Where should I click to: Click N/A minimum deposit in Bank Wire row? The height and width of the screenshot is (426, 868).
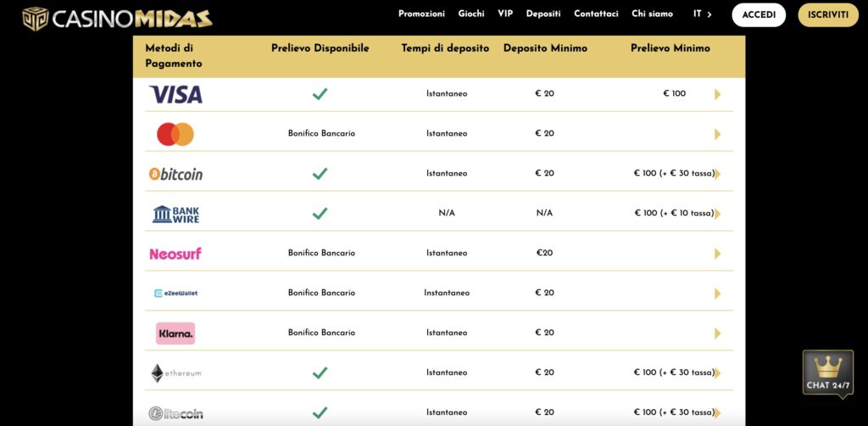(x=545, y=213)
